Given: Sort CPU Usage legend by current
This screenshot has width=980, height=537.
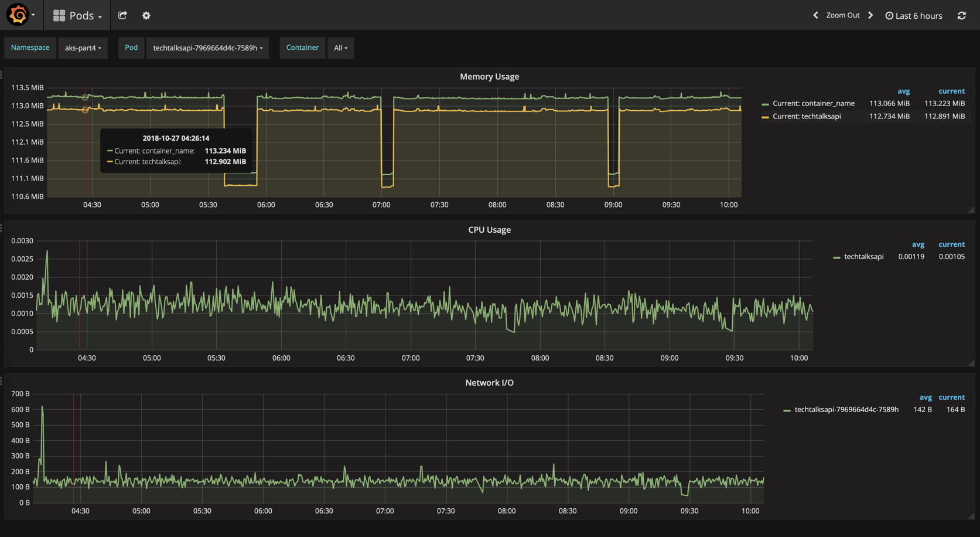Looking at the screenshot, I should tap(951, 244).
